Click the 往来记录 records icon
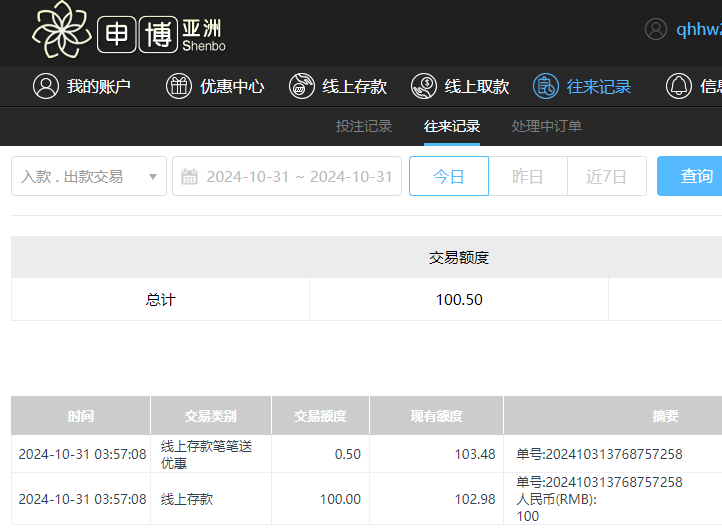This screenshot has width=722, height=531. 546,86
